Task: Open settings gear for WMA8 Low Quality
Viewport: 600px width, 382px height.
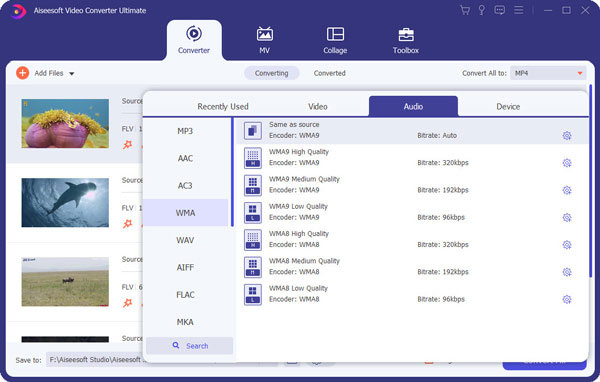Action: [567, 299]
